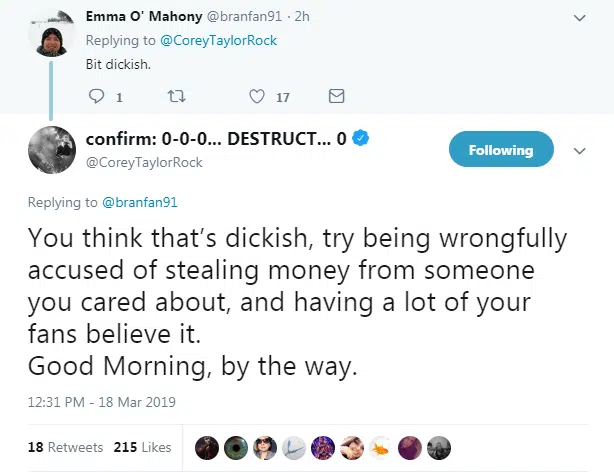Send Emma's tweet via direct message
This screenshot has width=614, height=472.
pyautogui.click(x=337, y=97)
